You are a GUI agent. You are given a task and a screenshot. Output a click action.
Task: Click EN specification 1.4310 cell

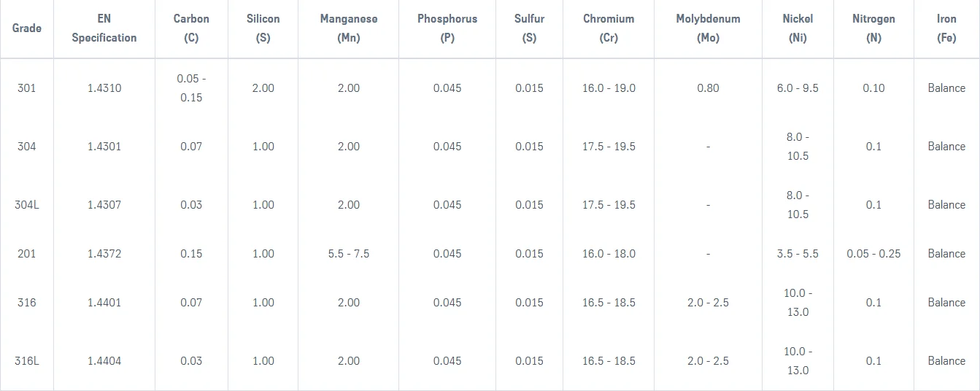point(104,88)
